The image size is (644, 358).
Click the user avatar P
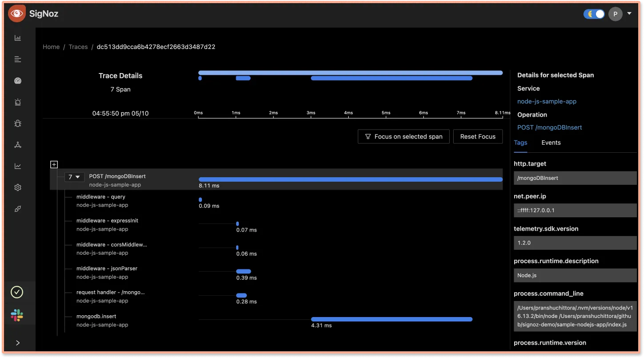pyautogui.click(x=615, y=14)
